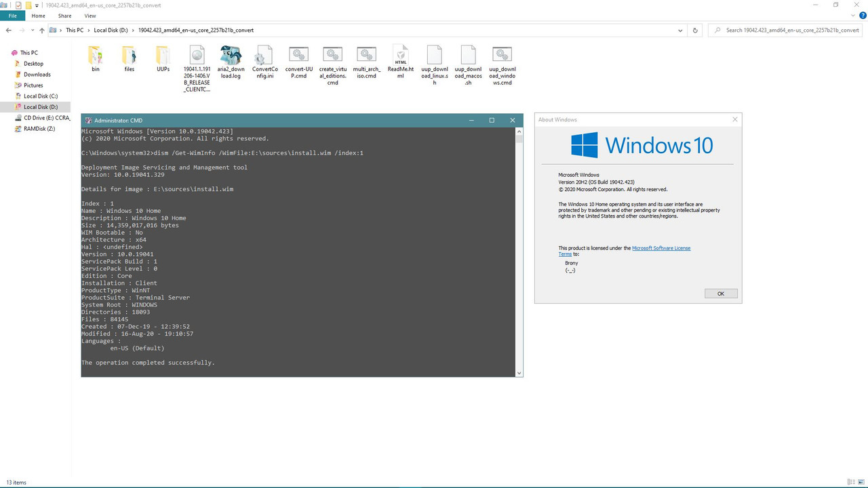The height and width of the screenshot is (488, 868).
Task: Select the convert-UUP.cmd file
Action: click(x=298, y=62)
